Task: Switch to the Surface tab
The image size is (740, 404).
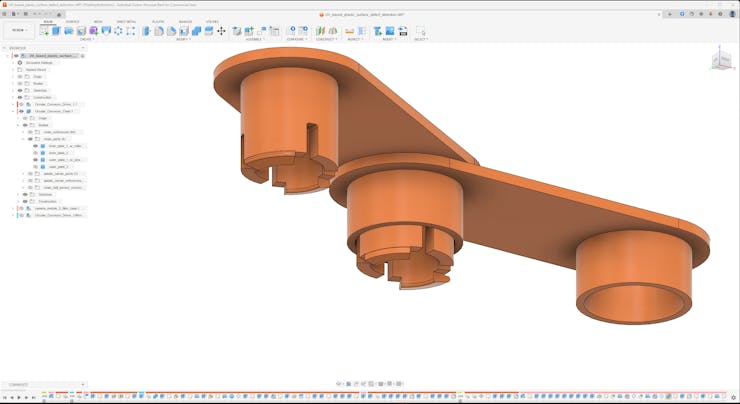Action: tap(72, 21)
